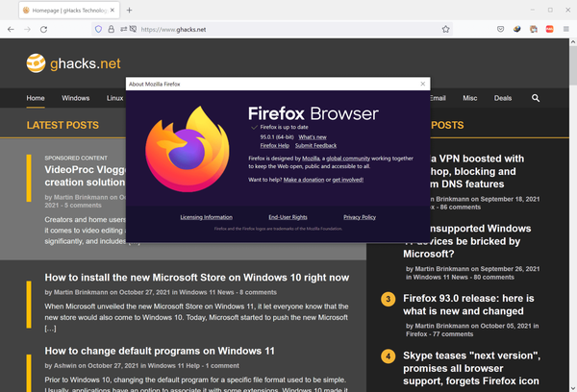Click the Licensing Information link
Screen dimensions: 577x392
pyautogui.click(x=206, y=217)
